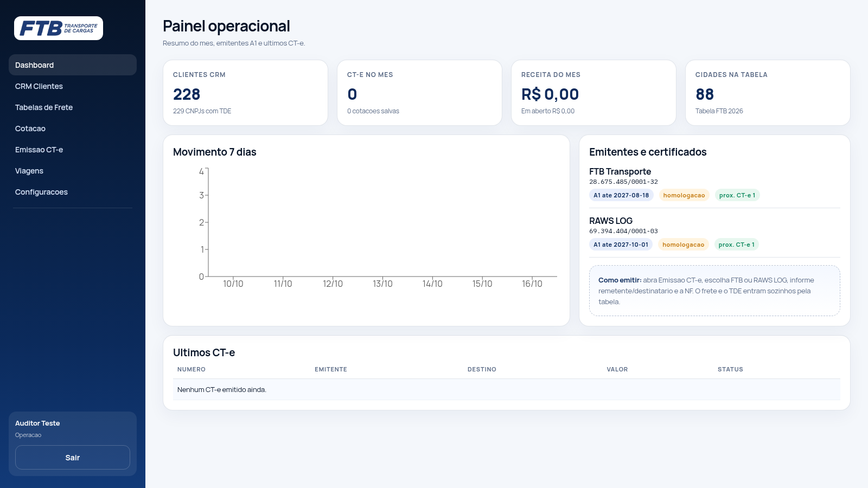Click RAWS LOG homologacao badge
The height and width of the screenshot is (488, 868).
point(683,245)
